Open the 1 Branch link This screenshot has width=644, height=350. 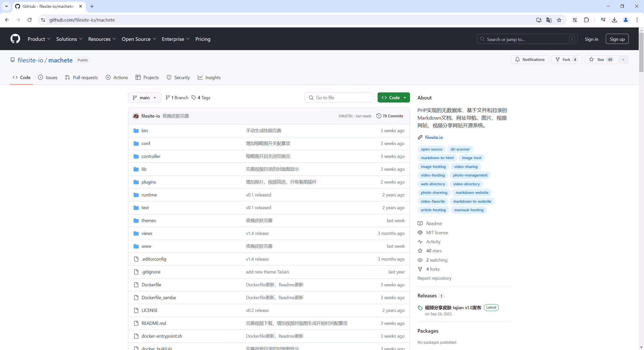177,97
